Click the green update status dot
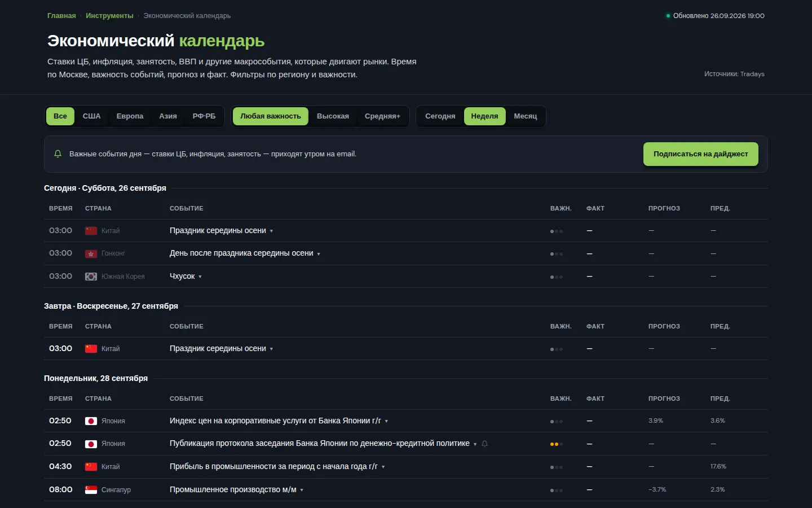This screenshot has height=508, width=812. [668, 16]
